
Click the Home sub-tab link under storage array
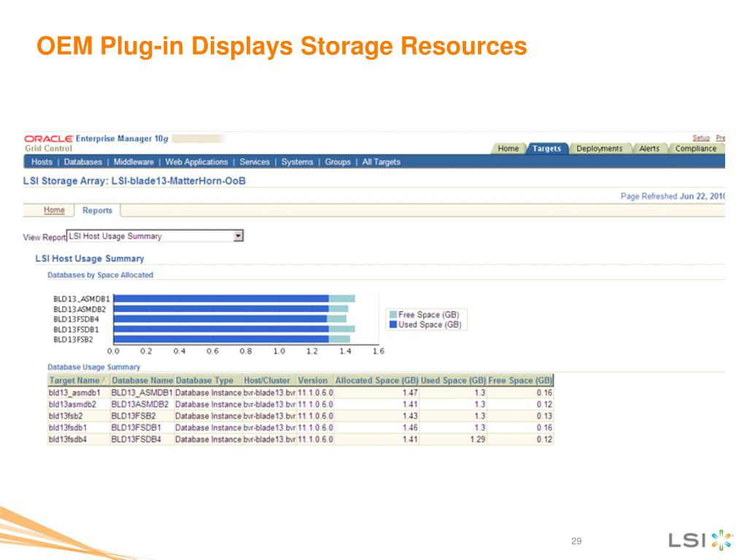54,210
